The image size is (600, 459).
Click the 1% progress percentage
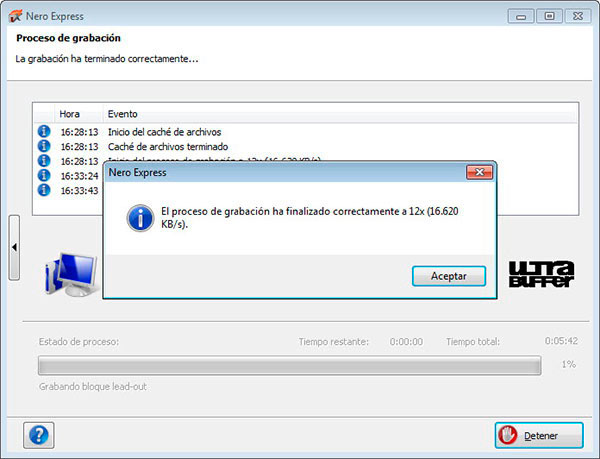[x=569, y=364]
